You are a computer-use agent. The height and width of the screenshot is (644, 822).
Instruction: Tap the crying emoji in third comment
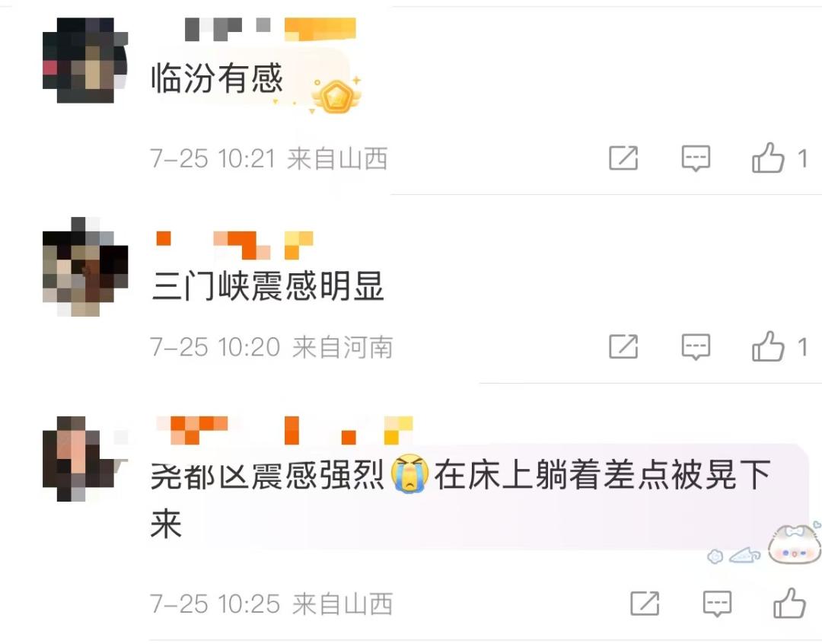coord(409,474)
